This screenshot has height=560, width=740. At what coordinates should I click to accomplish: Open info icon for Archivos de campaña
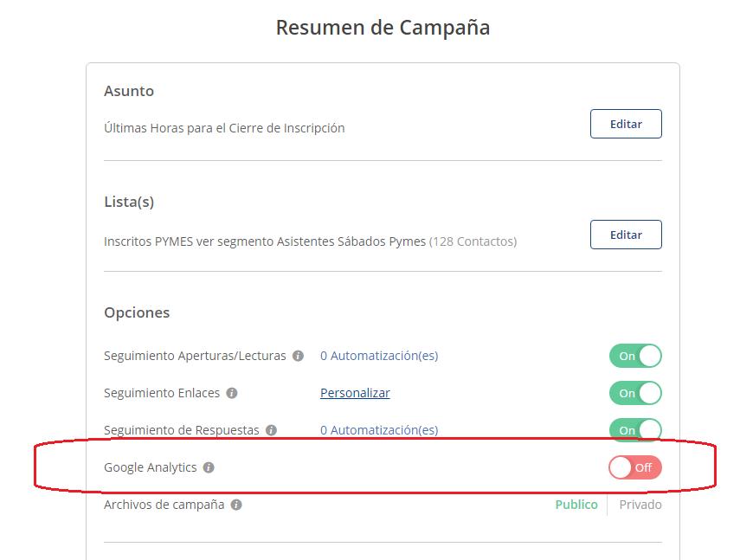pyautogui.click(x=236, y=505)
